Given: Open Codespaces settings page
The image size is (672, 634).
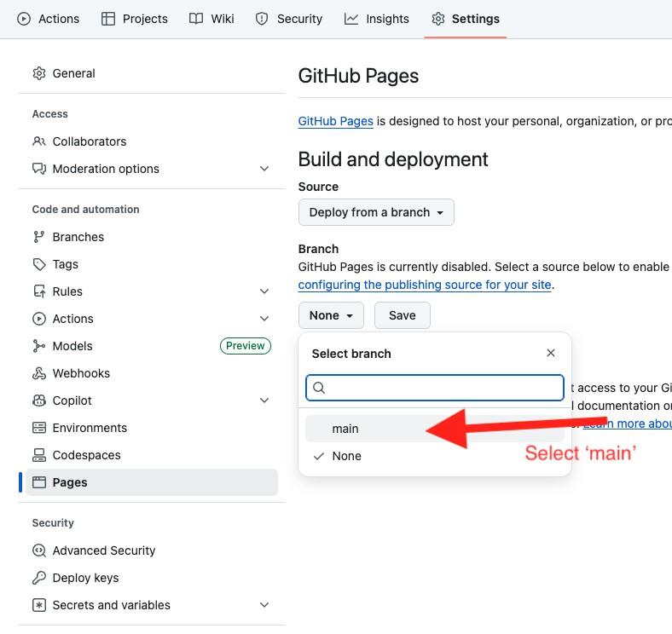Looking at the screenshot, I should (x=152, y=455).
